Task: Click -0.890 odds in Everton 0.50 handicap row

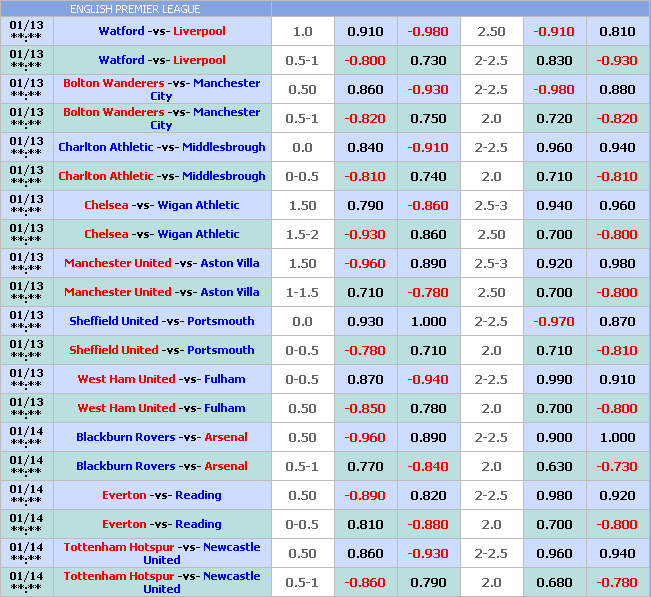Action: (365, 496)
